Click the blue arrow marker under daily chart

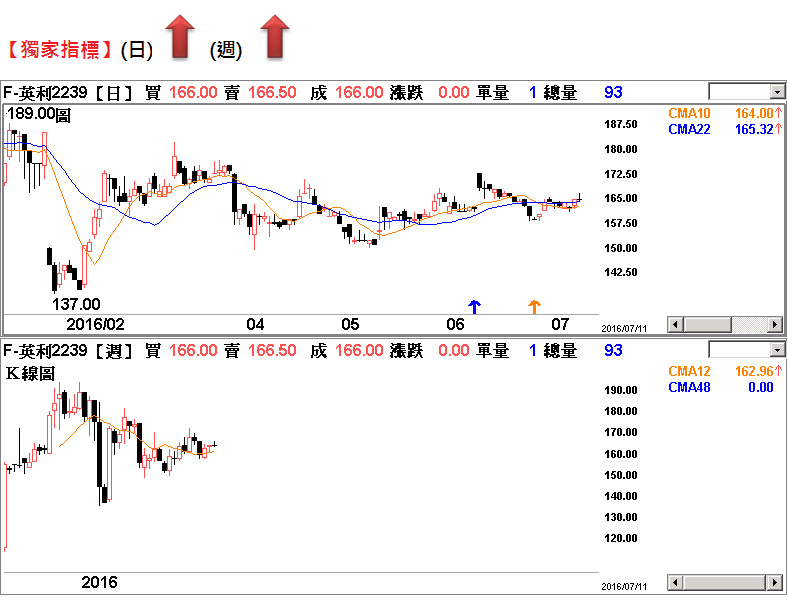coord(474,307)
